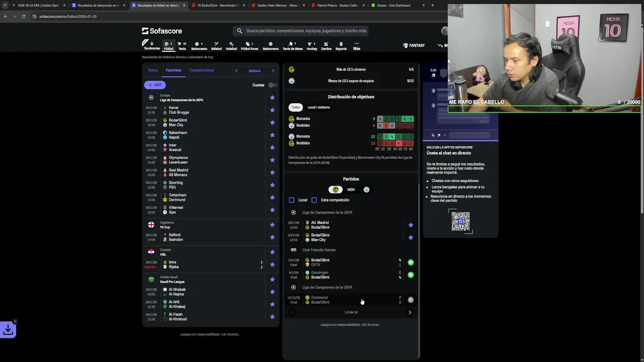Viewport: 644px width, 362px height.
Task: Open the Tendencias sports section
Action: click(x=151, y=45)
